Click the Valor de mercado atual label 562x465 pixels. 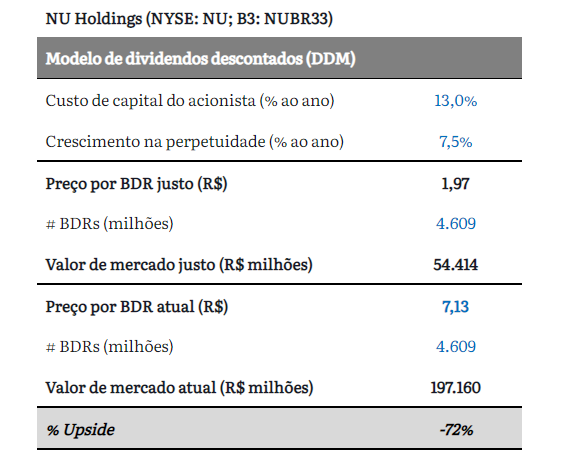coord(179,388)
